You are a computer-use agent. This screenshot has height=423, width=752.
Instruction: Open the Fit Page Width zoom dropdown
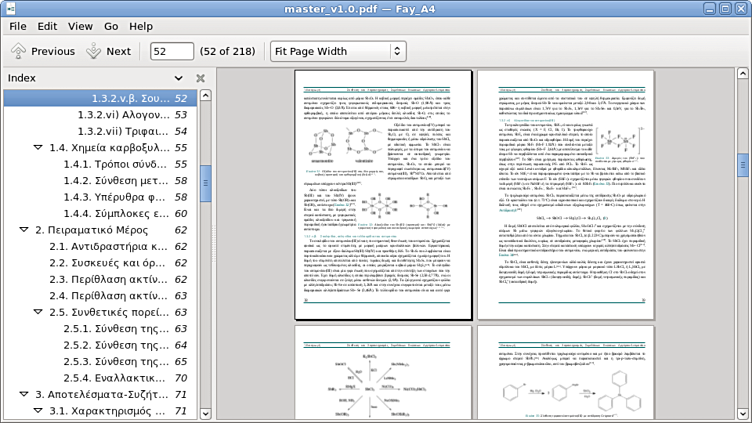point(338,51)
